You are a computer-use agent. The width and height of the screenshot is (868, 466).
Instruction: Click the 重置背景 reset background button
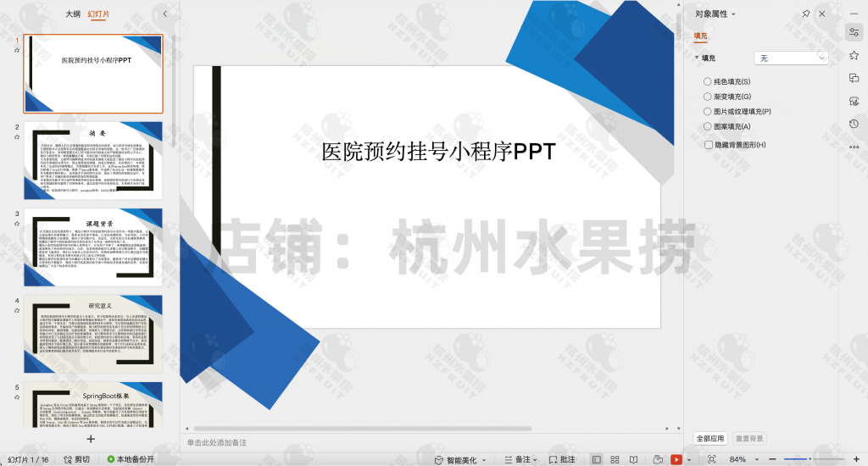click(749, 438)
